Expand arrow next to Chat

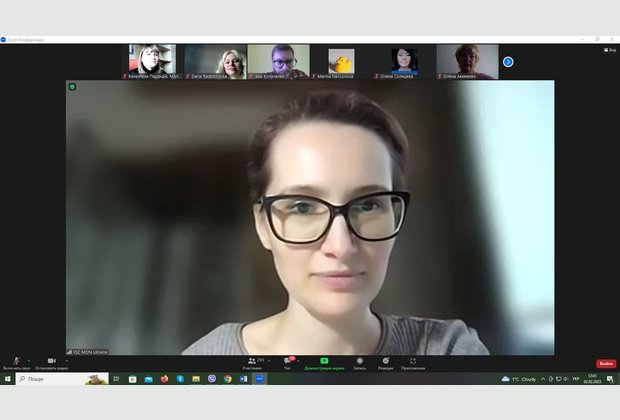point(298,361)
